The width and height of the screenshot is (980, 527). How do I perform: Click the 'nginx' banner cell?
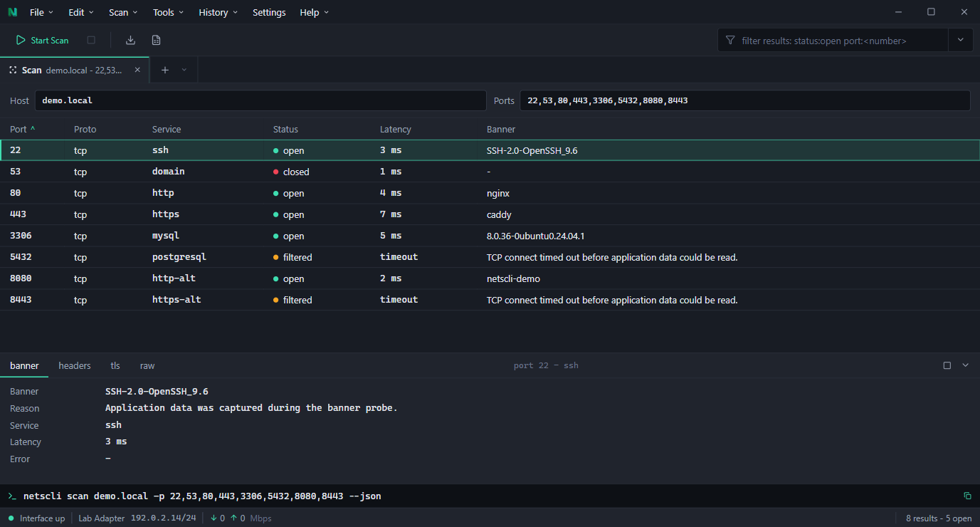pos(498,193)
